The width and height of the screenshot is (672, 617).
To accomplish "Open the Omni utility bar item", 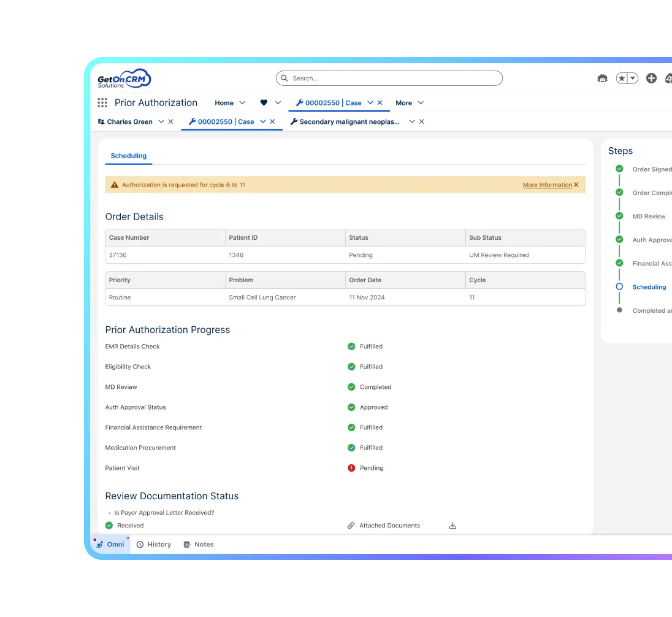I will click(x=111, y=544).
